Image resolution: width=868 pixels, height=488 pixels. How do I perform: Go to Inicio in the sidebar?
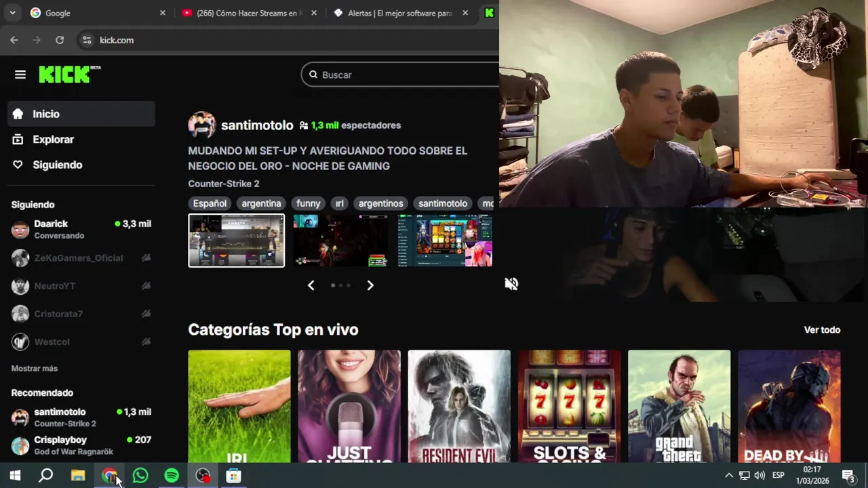click(81, 114)
